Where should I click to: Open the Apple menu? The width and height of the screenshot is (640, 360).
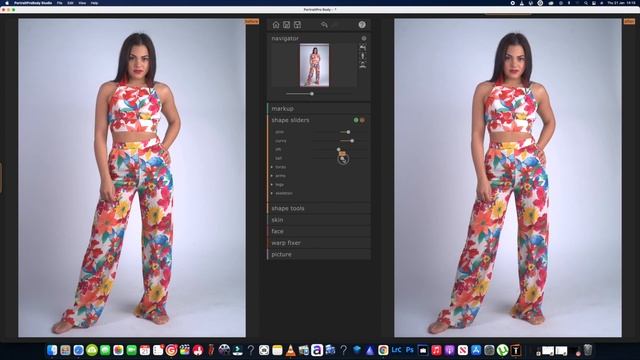point(7,3)
